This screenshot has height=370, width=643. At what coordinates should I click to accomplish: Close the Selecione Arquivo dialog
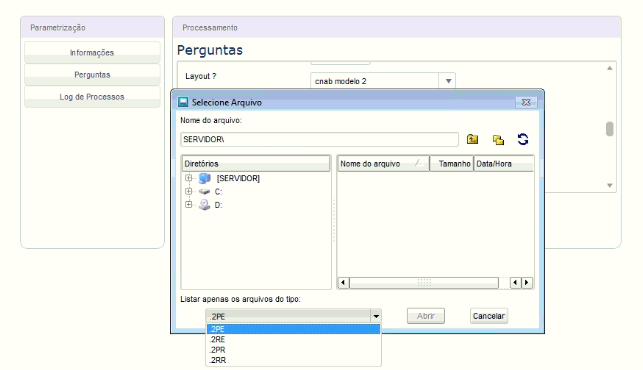[526, 103]
